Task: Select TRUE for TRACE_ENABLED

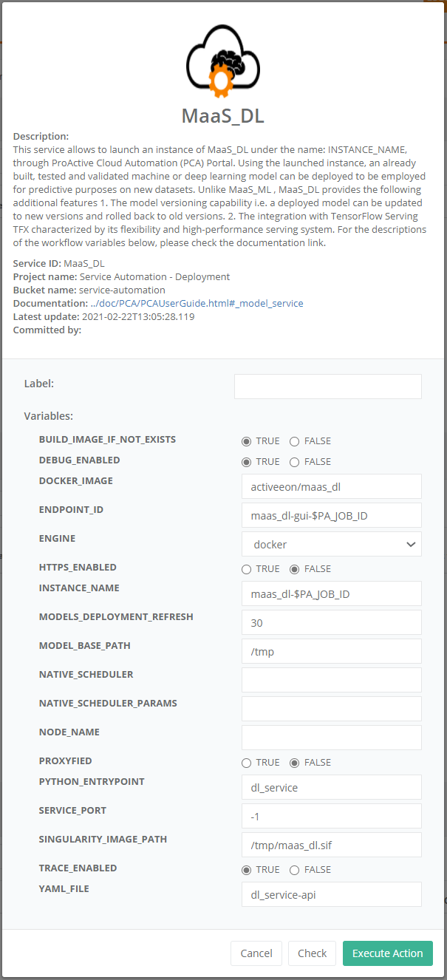Action: point(246,870)
